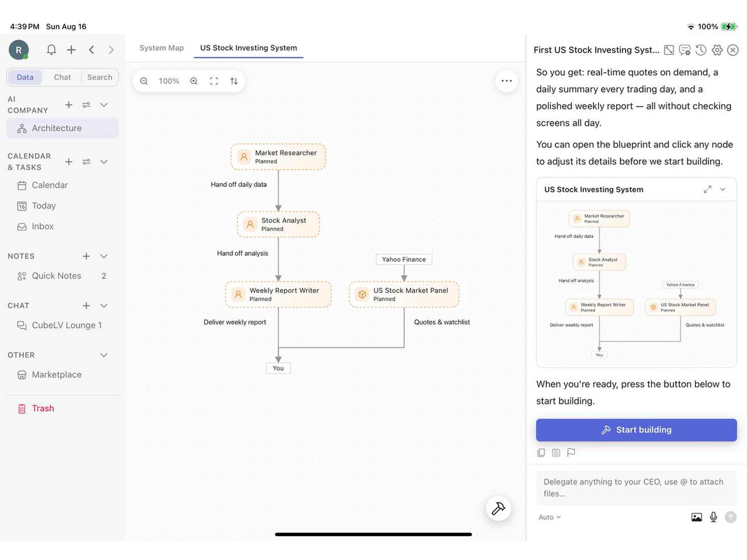Collapse the blueprint preview card
Viewport: 747px width, 560px height.
(x=723, y=189)
